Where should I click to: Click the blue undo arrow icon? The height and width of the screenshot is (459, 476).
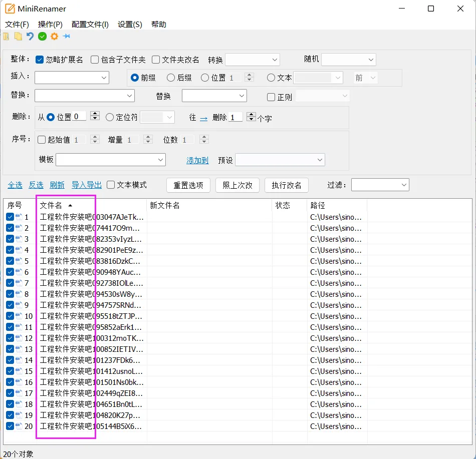[30, 37]
